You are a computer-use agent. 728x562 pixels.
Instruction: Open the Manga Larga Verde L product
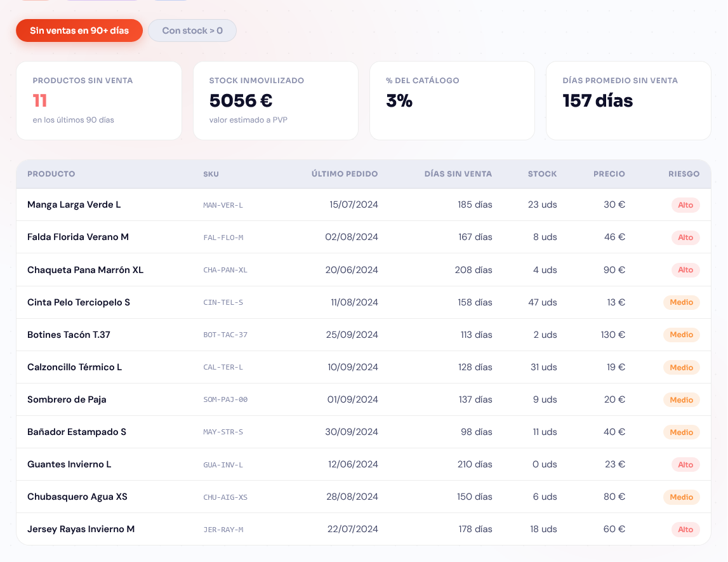[74, 204]
